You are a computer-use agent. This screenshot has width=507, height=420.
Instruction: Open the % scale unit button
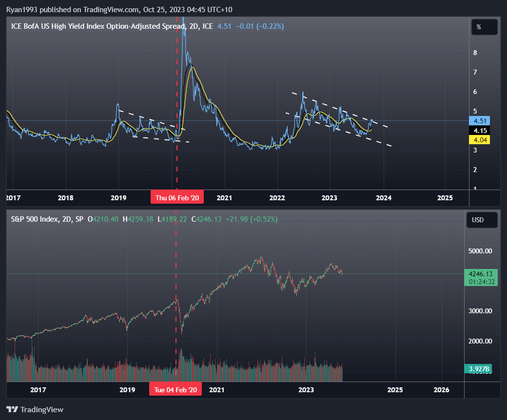pos(484,27)
